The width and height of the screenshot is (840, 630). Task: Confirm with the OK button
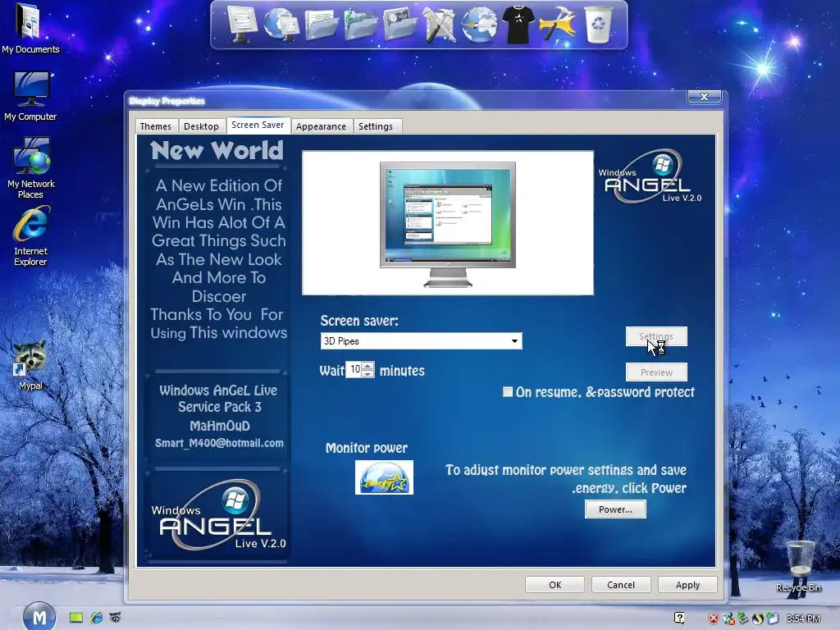(x=555, y=585)
